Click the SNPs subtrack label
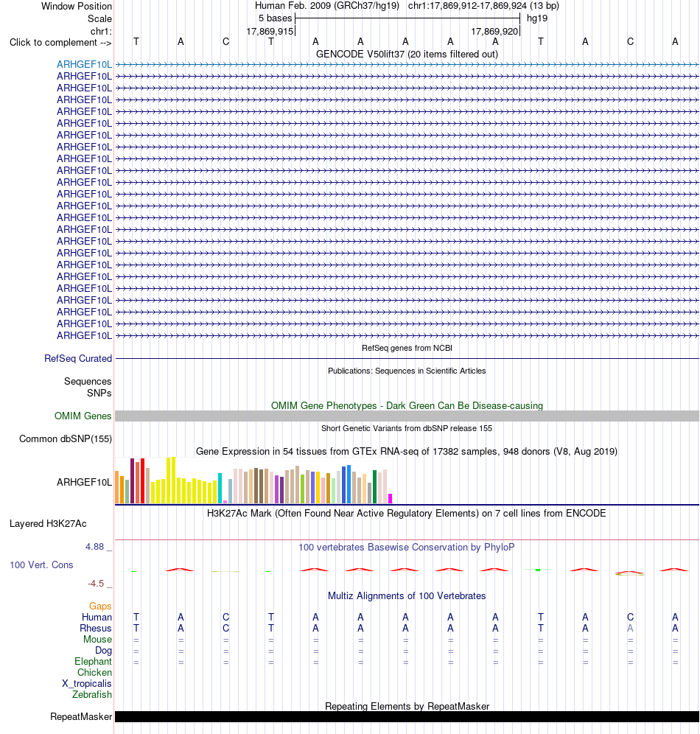Viewport: 700px width, 734px height. coord(99,394)
